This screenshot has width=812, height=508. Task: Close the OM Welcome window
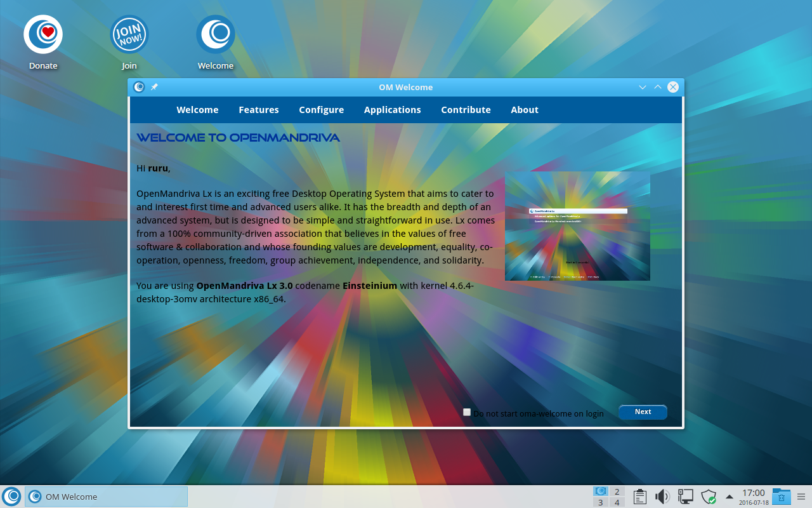[673, 87]
